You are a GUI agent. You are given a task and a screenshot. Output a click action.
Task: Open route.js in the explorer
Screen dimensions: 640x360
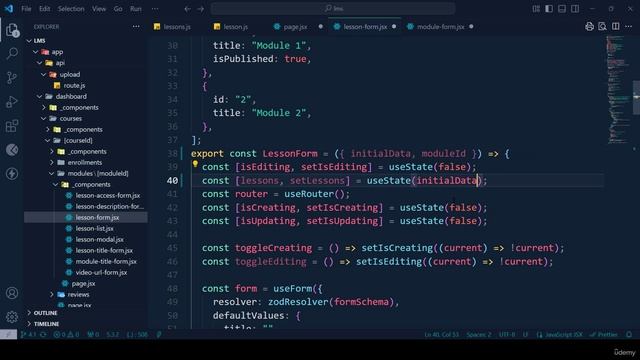coord(74,85)
